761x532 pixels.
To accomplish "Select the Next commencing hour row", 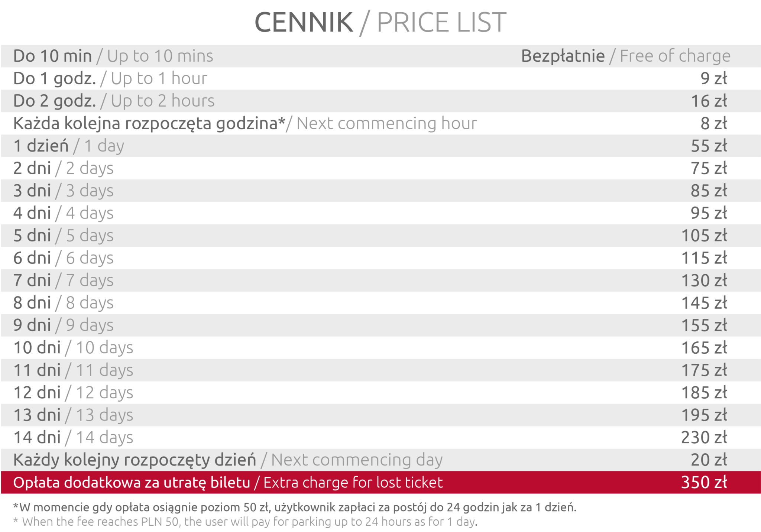I will (380, 123).
